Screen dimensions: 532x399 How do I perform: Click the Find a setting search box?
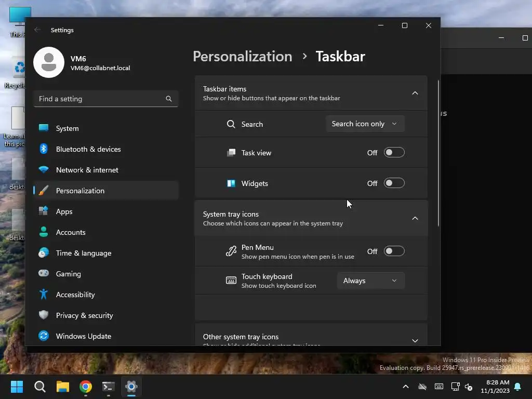point(106,99)
